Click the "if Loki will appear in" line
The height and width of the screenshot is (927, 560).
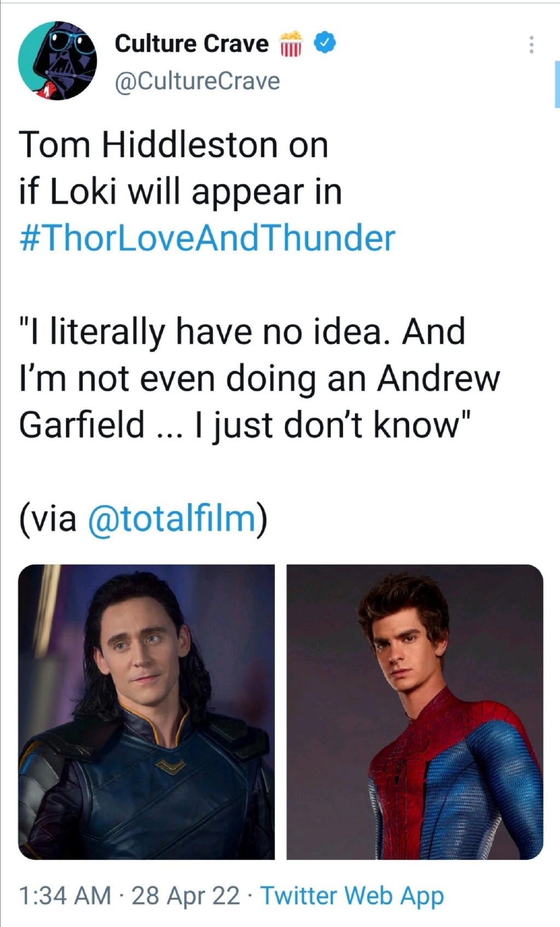pyautogui.click(x=180, y=192)
